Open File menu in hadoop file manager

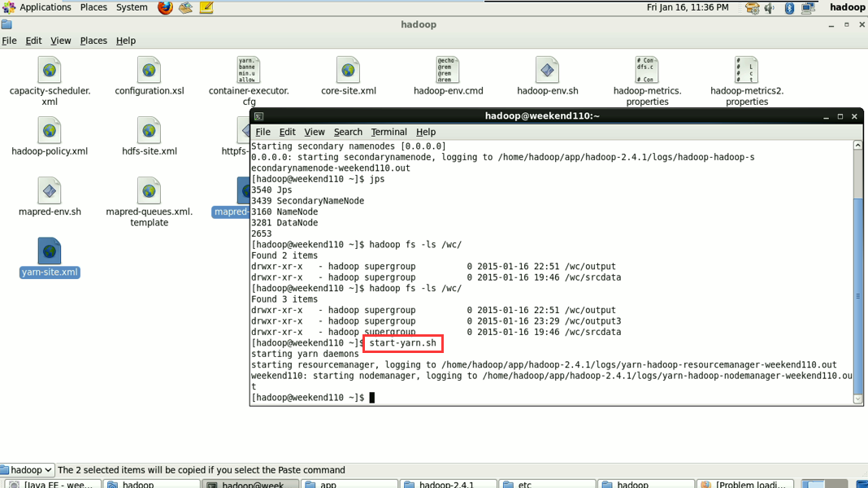coord(9,41)
